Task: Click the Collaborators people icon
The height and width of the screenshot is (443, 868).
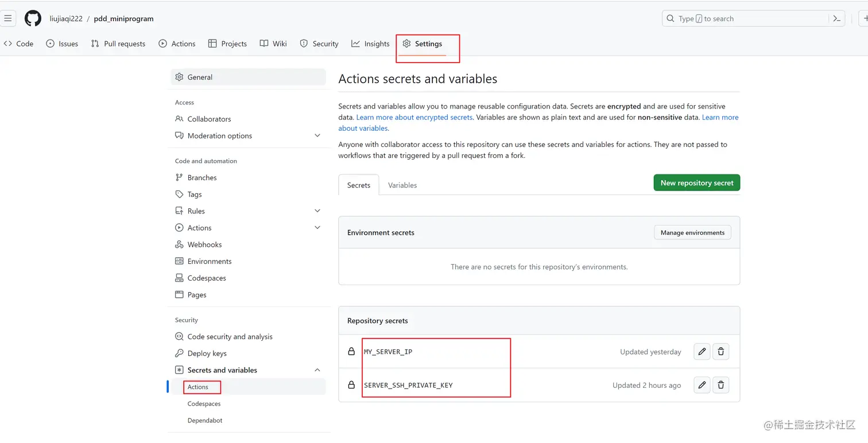Action: (x=179, y=119)
